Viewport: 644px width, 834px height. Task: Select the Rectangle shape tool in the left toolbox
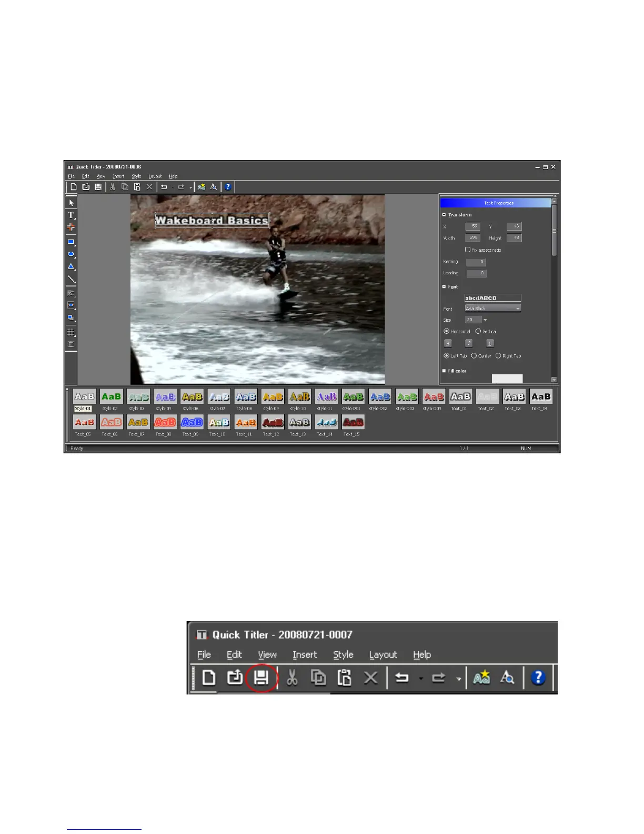(x=71, y=242)
